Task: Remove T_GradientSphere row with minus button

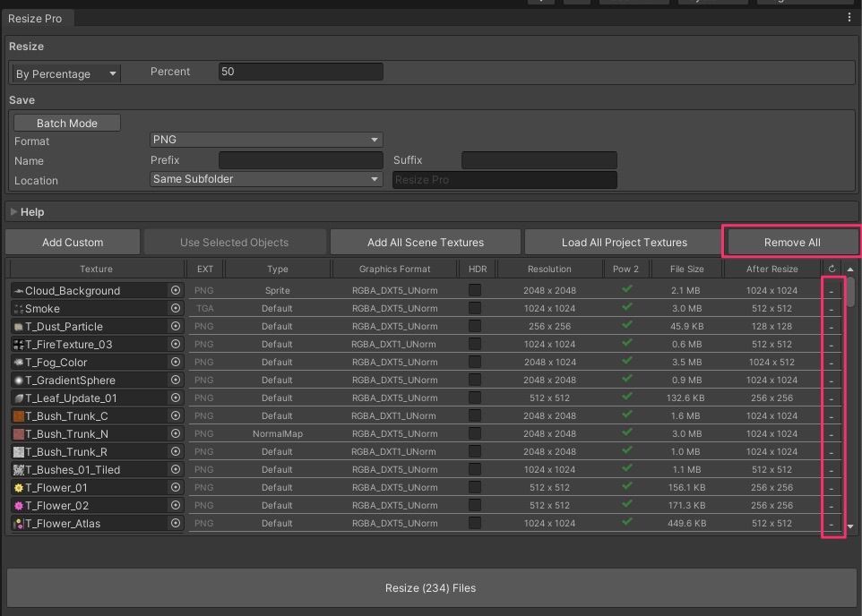Action: point(832,381)
